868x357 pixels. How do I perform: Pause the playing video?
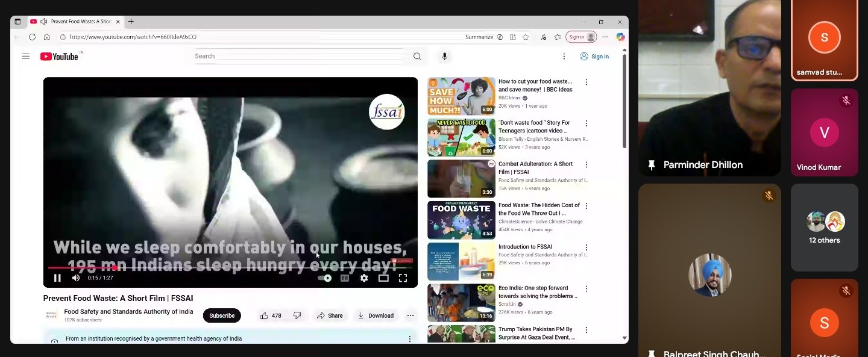(x=57, y=278)
